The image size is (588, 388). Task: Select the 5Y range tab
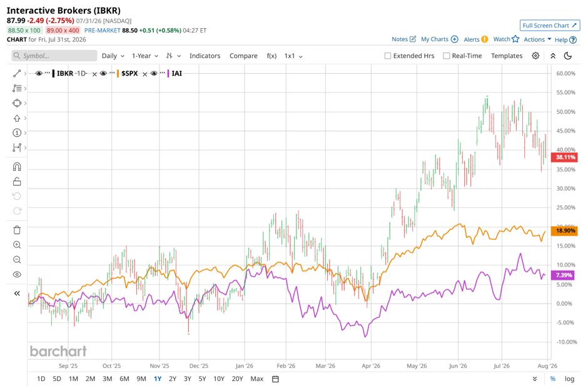[x=202, y=379]
